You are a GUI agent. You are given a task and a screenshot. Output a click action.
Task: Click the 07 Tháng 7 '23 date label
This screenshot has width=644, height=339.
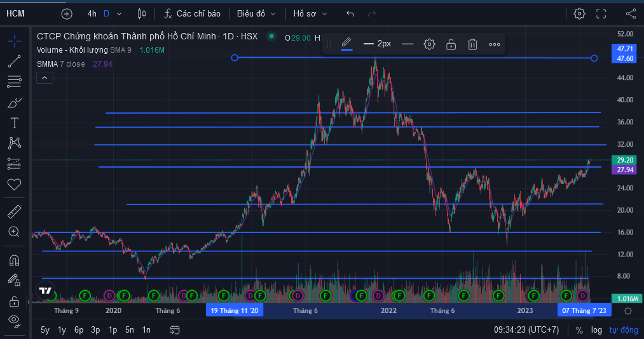coord(584,310)
